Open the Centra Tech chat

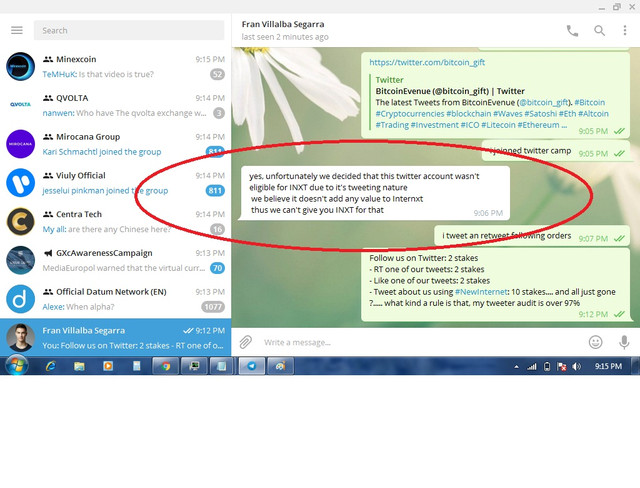click(116, 222)
